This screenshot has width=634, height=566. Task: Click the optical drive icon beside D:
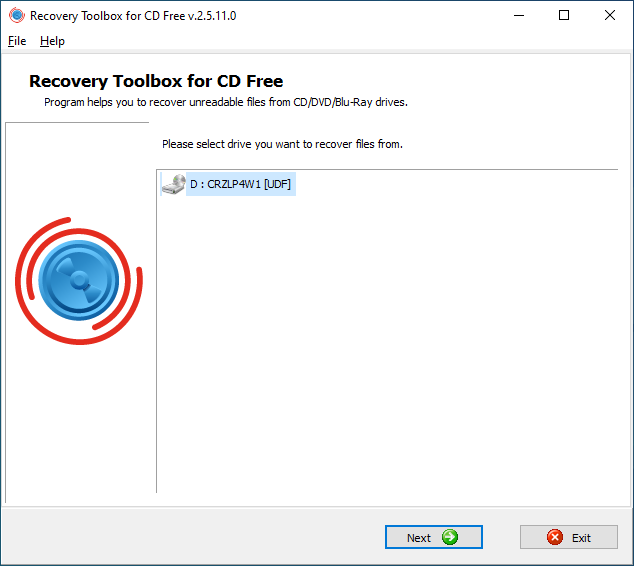(174, 184)
